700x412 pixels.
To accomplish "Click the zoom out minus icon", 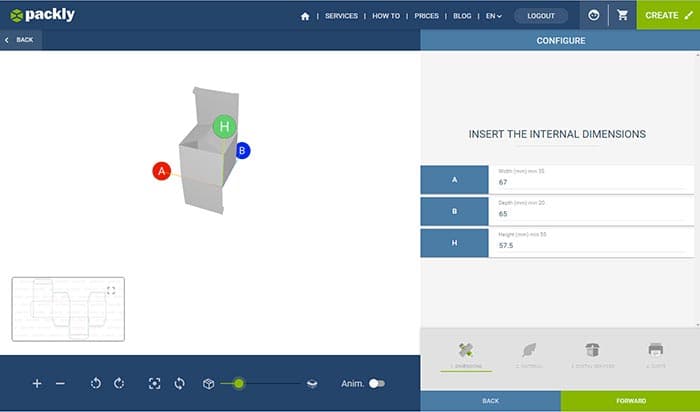I will coord(60,383).
